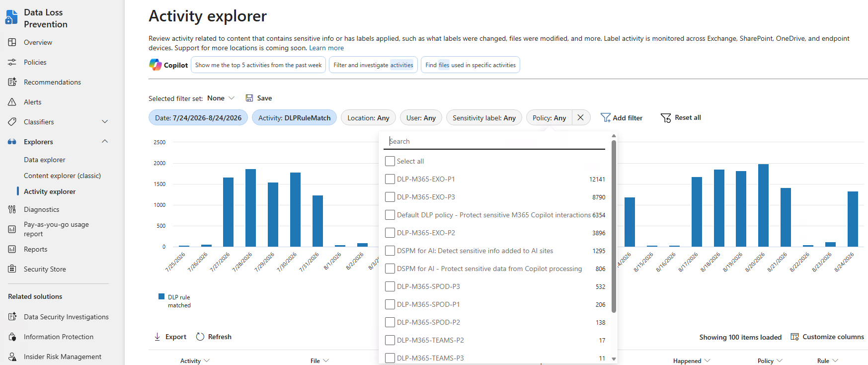Click the Data Security Investigations icon
Viewport: 868px width, 365px height.
12,317
